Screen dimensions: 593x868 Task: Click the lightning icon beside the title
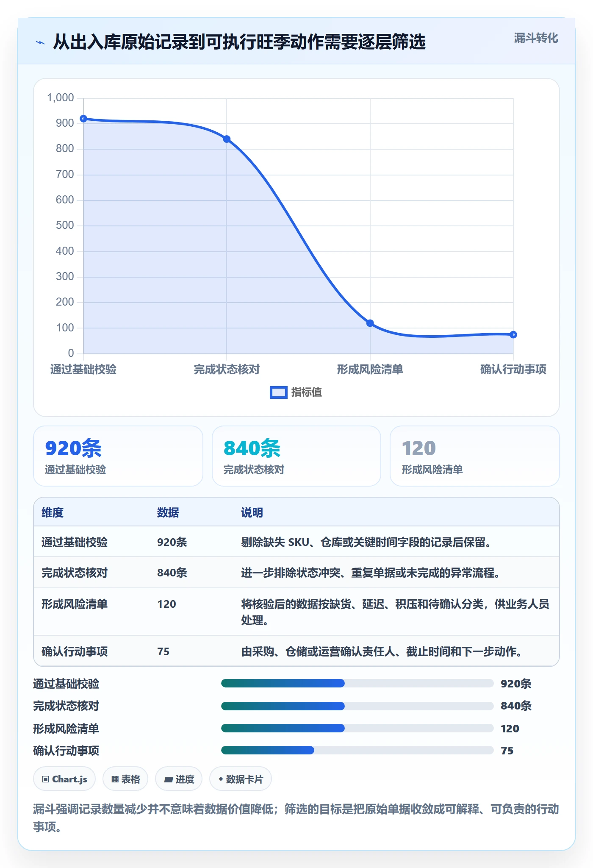[40, 42]
